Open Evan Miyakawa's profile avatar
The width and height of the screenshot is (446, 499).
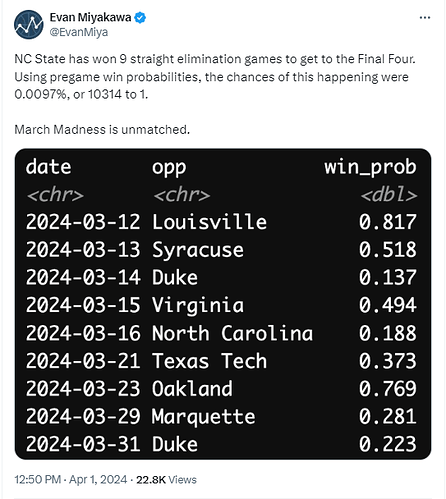point(29,25)
